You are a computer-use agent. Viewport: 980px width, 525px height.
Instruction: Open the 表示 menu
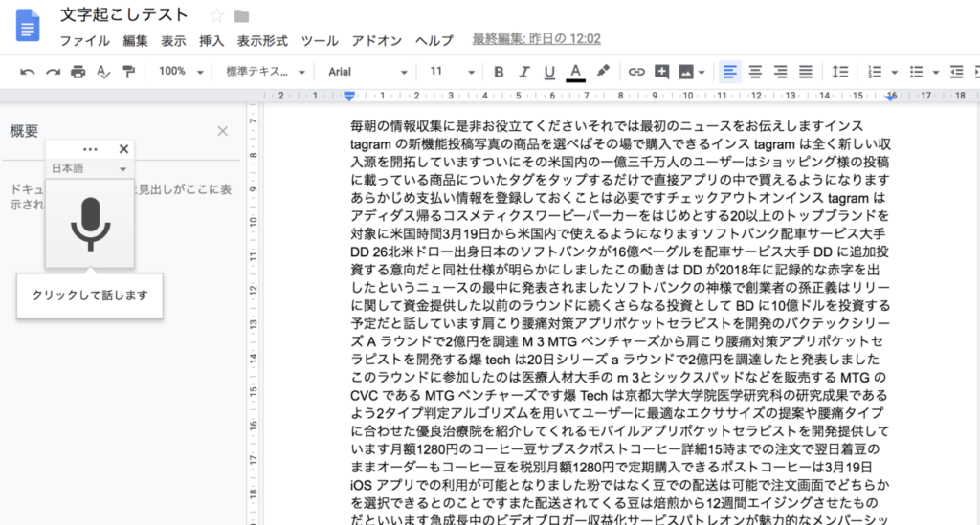[173, 40]
